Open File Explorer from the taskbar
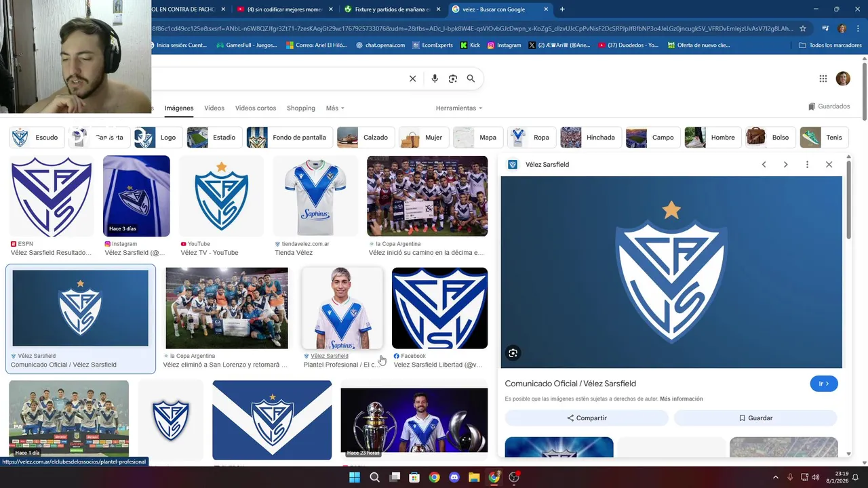Screen dimensions: 868x488 [474, 477]
